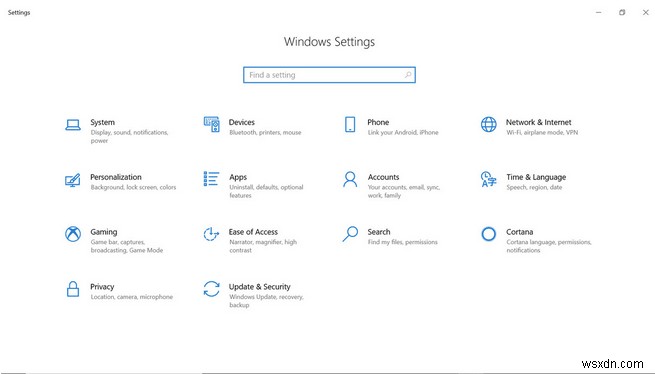Click 'Wi-Fi, airplane mode, VPN' description
Viewport: 655px width, 374px height.
[542, 132]
